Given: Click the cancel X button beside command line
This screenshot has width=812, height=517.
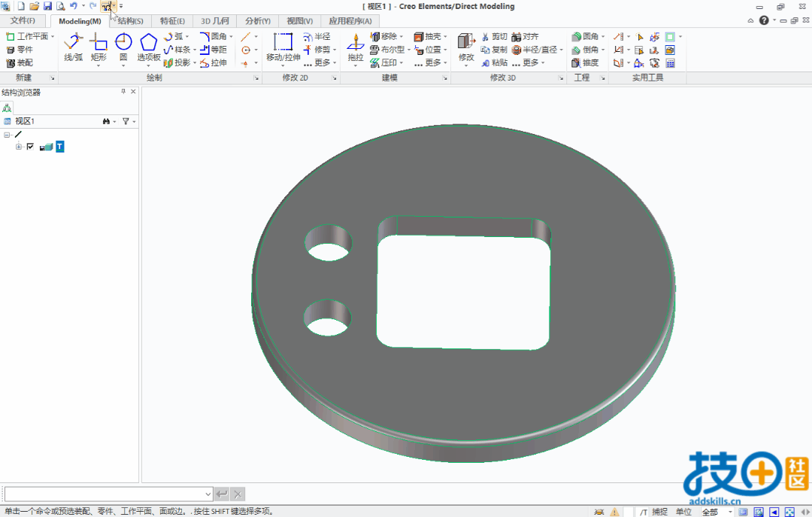Looking at the screenshot, I should point(238,494).
